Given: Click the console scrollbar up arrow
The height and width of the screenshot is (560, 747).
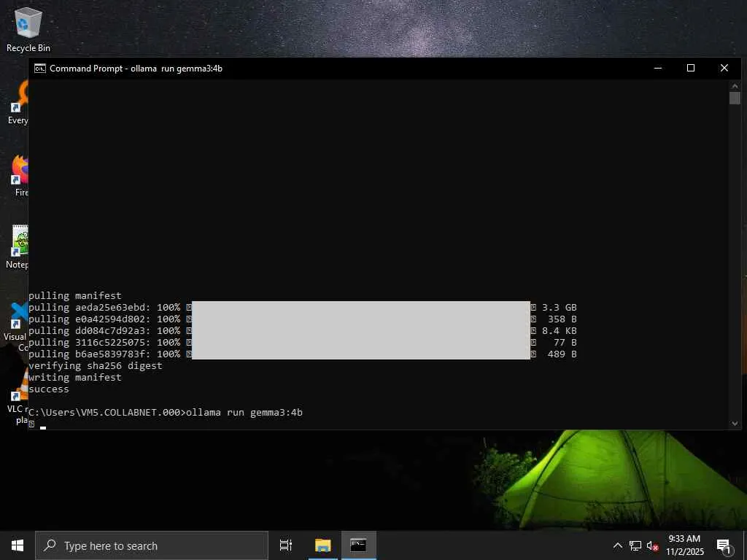Looking at the screenshot, I should tap(734, 86).
